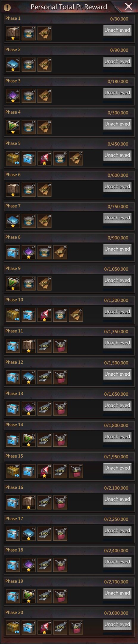
Task: Tap Phase 1 food 10K can icon
Action: 29,33
